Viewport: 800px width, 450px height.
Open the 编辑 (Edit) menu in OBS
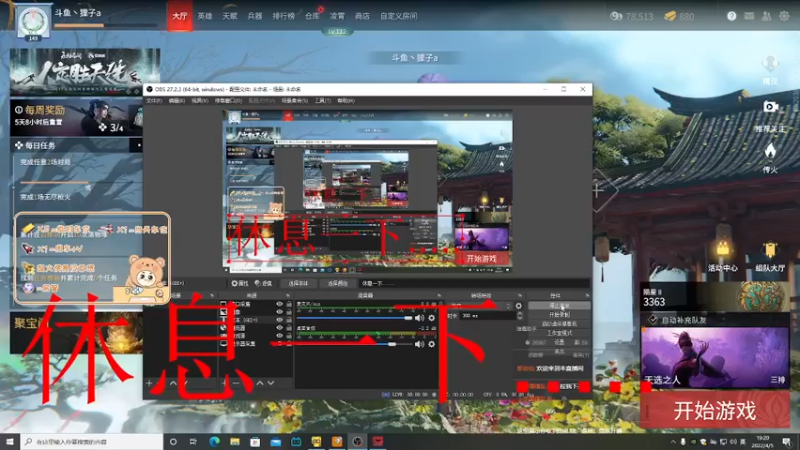[x=177, y=101]
